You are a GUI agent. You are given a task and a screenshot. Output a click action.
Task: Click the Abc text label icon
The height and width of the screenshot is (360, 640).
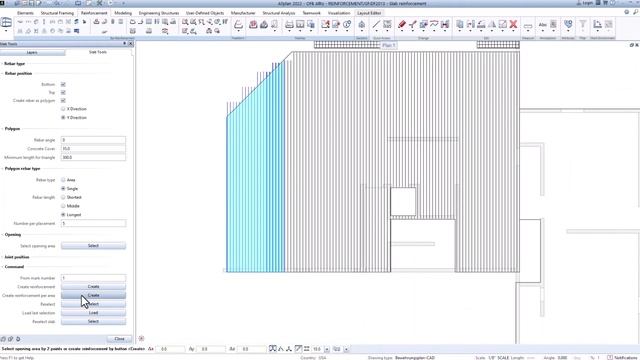(x=542, y=25)
